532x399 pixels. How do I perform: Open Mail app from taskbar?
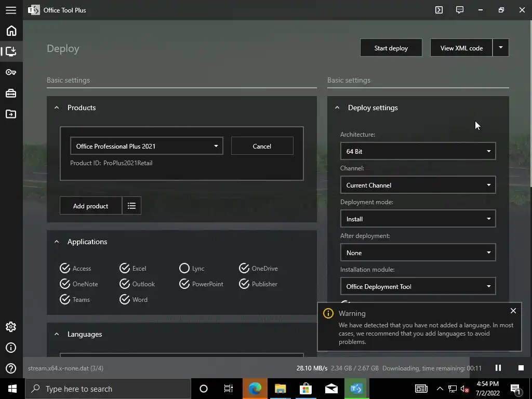(331, 389)
